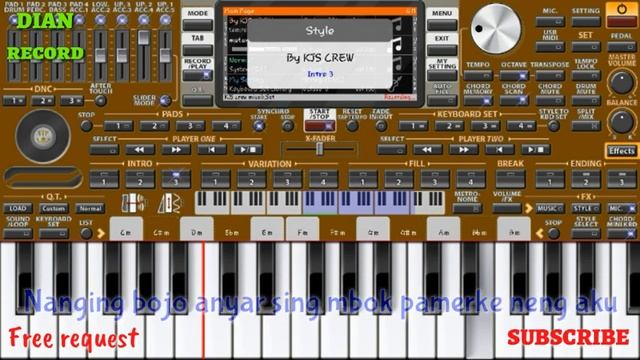
Task: Click the MODE button
Action: pyautogui.click(x=198, y=25)
